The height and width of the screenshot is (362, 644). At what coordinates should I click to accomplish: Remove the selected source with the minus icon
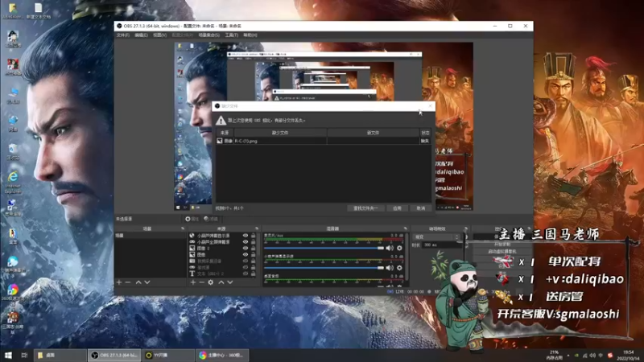(x=202, y=282)
